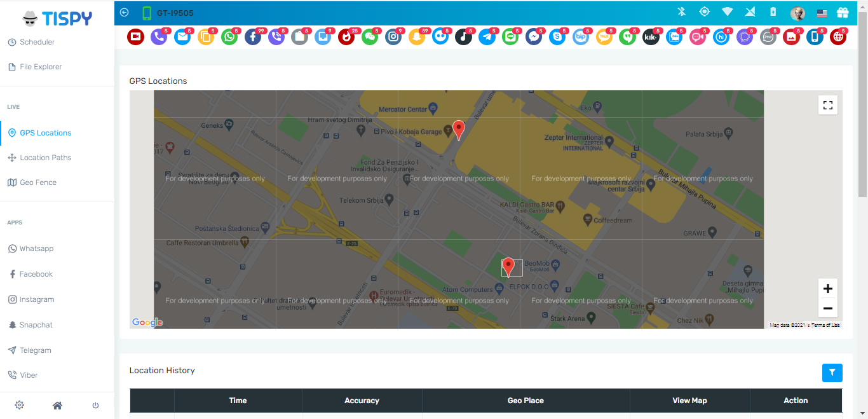This screenshot has width=868, height=419.
Task: Open the gift box icon in header
Action: (x=843, y=12)
